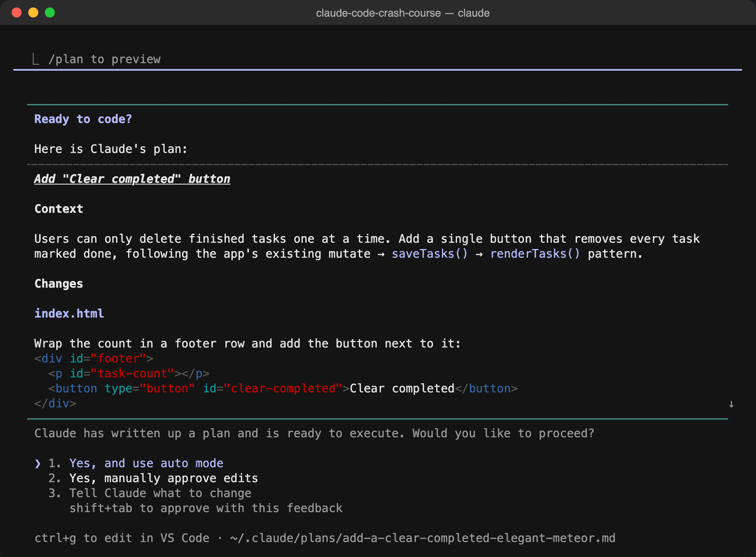Select 'Yes, and use auto mode' option
The height and width of the screenshot is (557, 756).
[146, 463]
